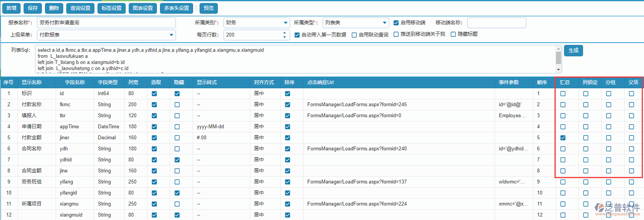Expand the 所属类别 dropdown

(x=286, y=23)
